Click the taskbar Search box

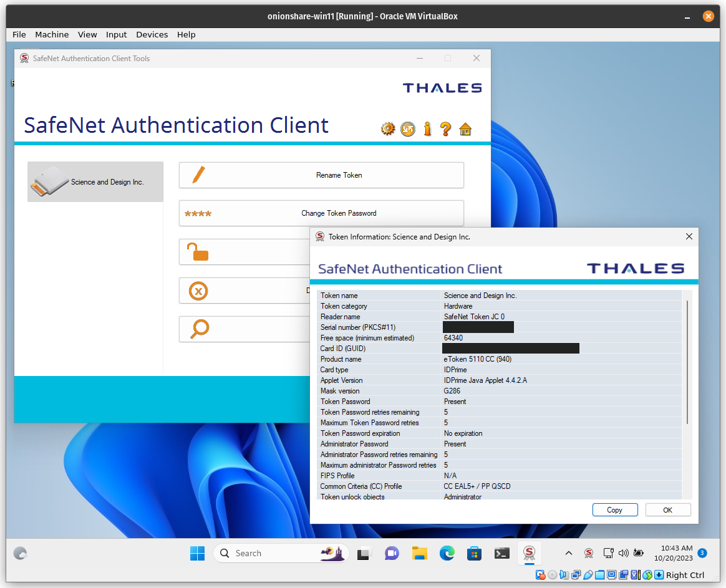point(281,553)
